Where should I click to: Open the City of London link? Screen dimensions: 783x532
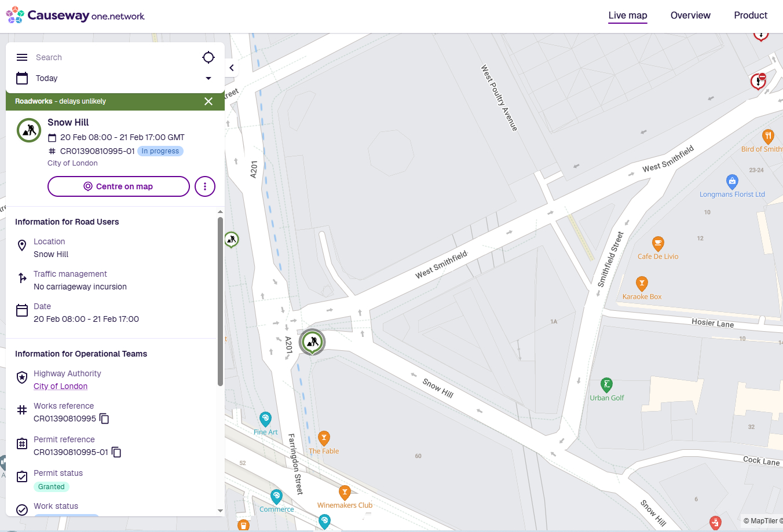(x=61, y=386)
